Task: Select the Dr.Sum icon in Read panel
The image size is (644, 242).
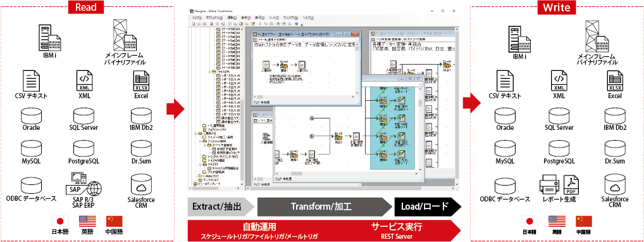Action: coord(141,149)
